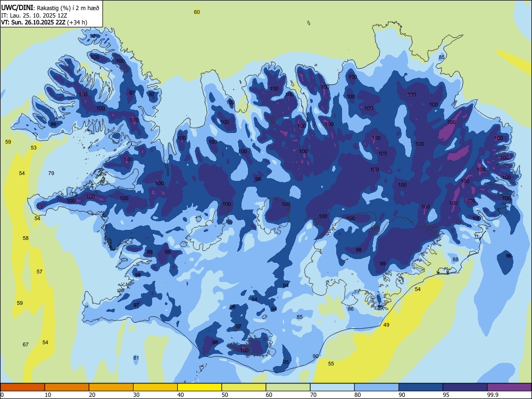
Task: Click the legend tick label '70'
Action: [313, 395]
